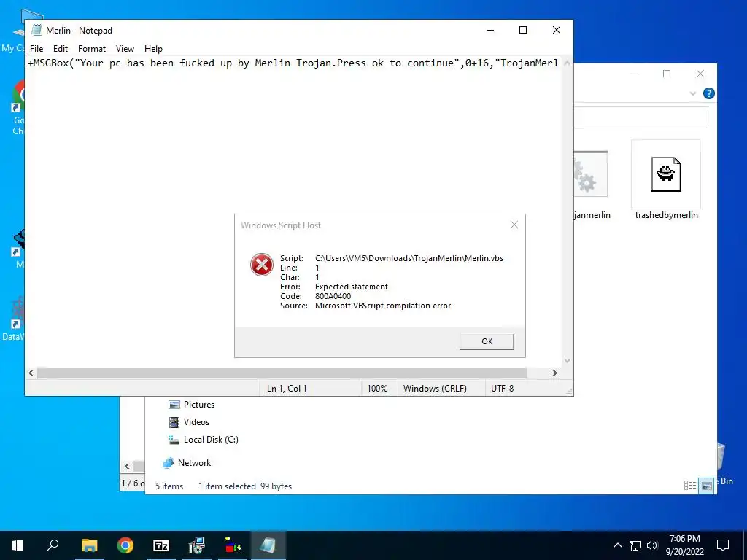The image size is (747, 560).
Task: Click the script path text in the error dialog
Action: [409, 258]
